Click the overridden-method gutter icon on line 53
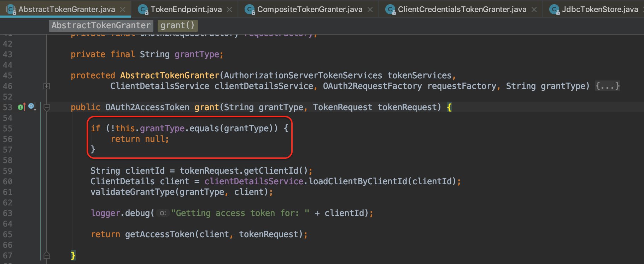Image resolution: width=644 pixels, height=264 pixels. 32,107
